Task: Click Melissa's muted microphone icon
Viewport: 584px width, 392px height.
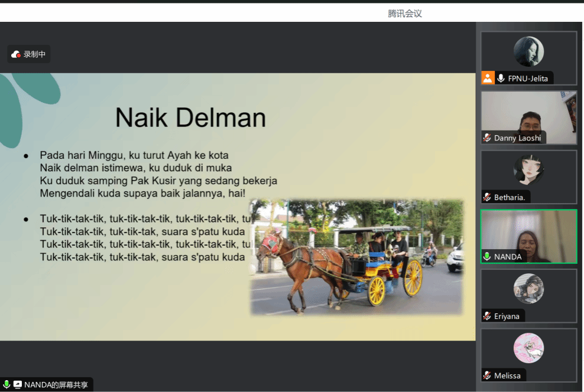Action: pyautogui.click(x=487, y=375)
